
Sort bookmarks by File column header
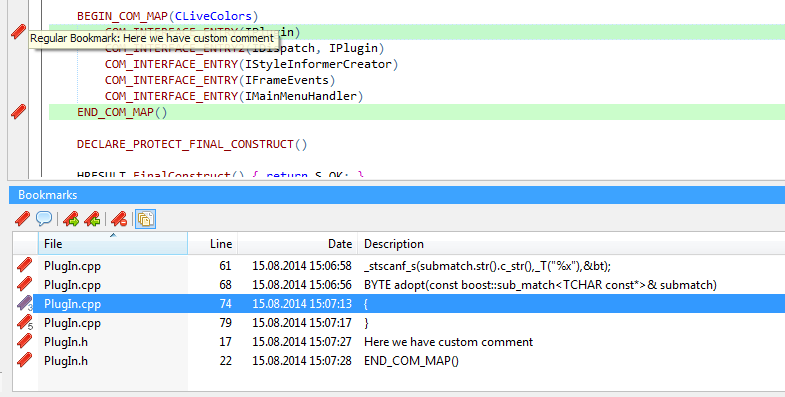113,243
